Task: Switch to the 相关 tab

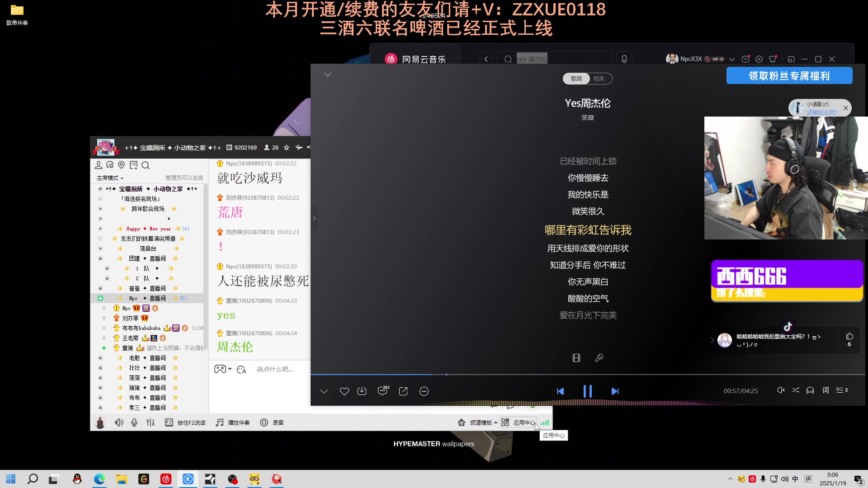Action: 599,79
